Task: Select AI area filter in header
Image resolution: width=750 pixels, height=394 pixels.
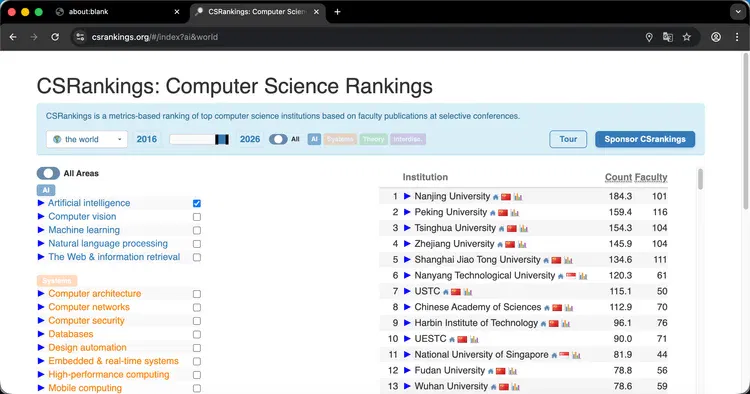Action: pyautogui.click(x=314, y=139)
